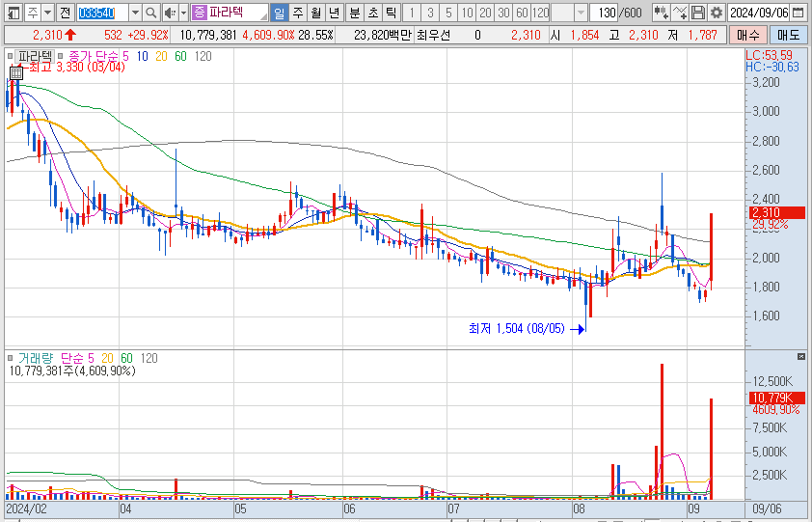Switch to monthly 월 chart period
The height and width of the screenshot is (522, 812).
[x=316, y=13]
